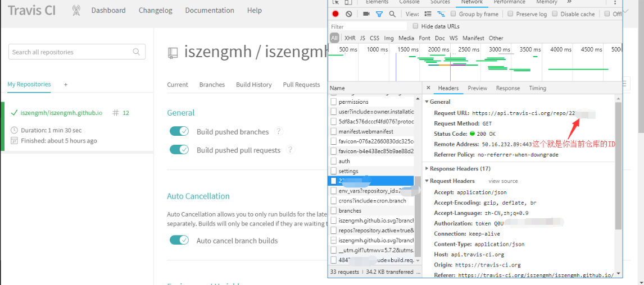The image size is (644, 285).
Task: Open Dashboard in Travis navigation
Action: [108, 10]
